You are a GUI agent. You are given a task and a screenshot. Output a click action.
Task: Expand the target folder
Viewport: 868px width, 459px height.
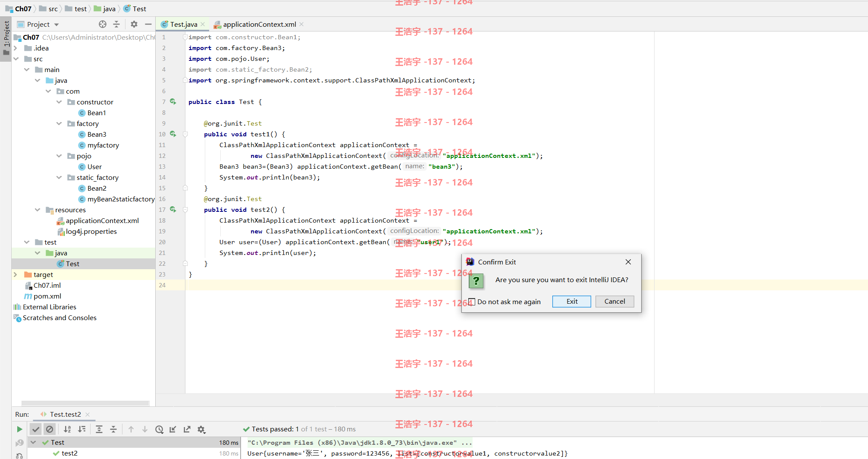[x=16, y=274]
